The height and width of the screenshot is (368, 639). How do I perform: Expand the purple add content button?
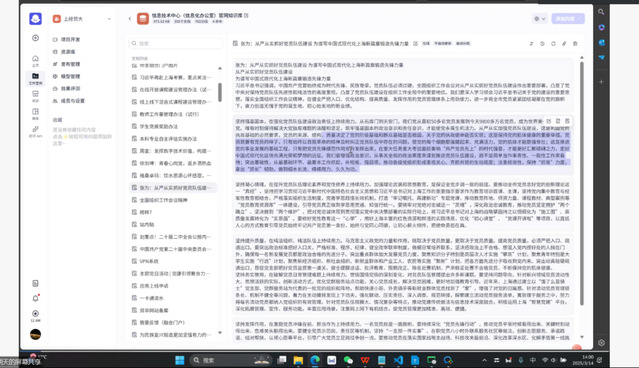[568, 19]
